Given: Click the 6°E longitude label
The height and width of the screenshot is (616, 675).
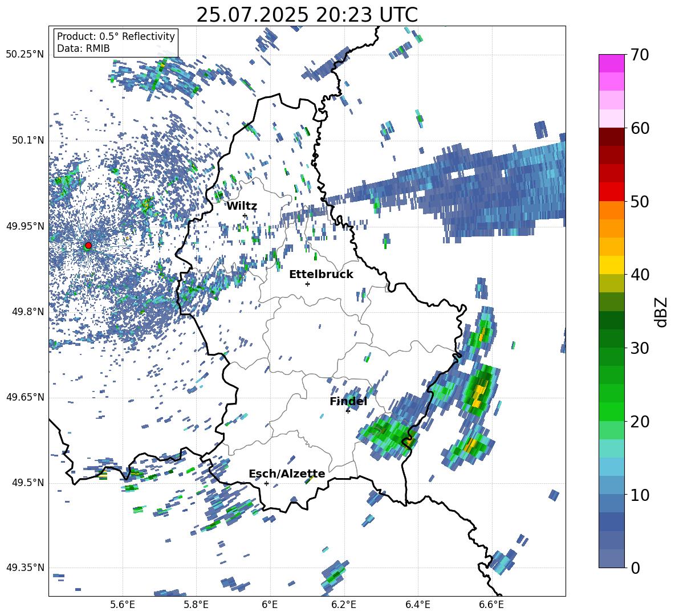Looking at the screenshot, I should tap(270, 605).
